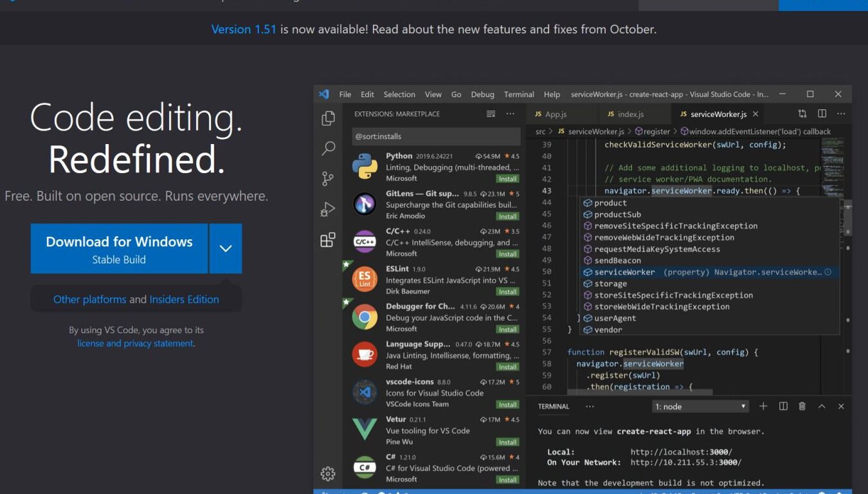Screen dimensions: 868x494
Task: Open the Edit menu
Action: pyautogui.click(x=367, y=95)
